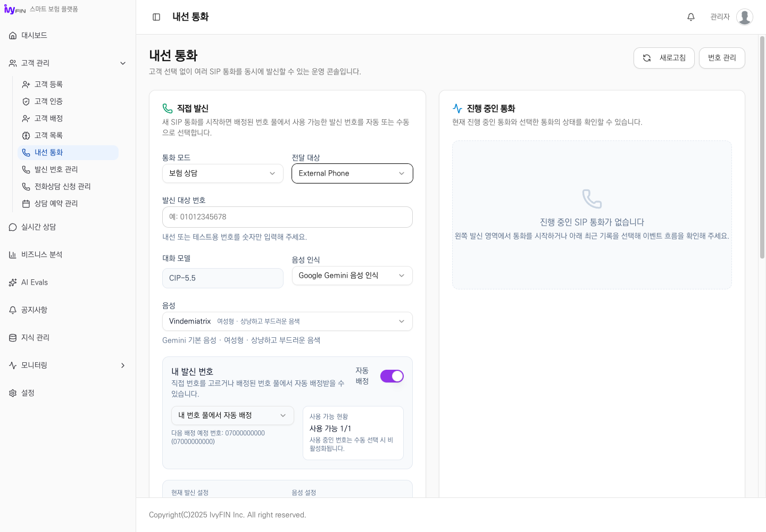The width and height of the screenshot is (766, 532).
Task: Focus the 발신 대상 번호 input field
Action: [x=287, y=217]
